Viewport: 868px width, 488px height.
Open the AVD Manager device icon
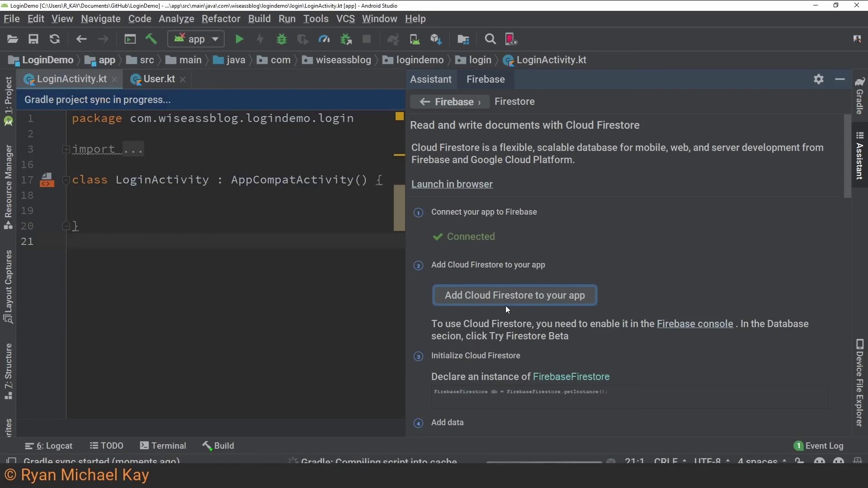point(415,39)
